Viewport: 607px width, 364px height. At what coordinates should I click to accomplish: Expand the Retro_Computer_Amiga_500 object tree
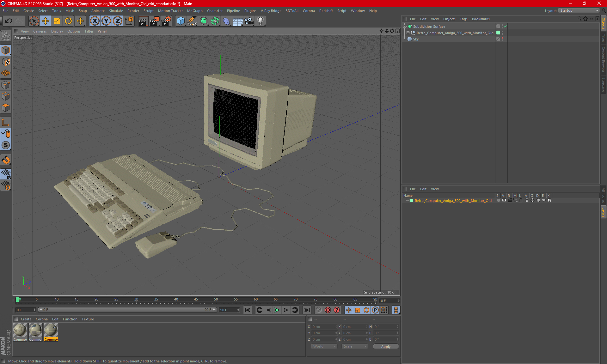pos(408,33)
